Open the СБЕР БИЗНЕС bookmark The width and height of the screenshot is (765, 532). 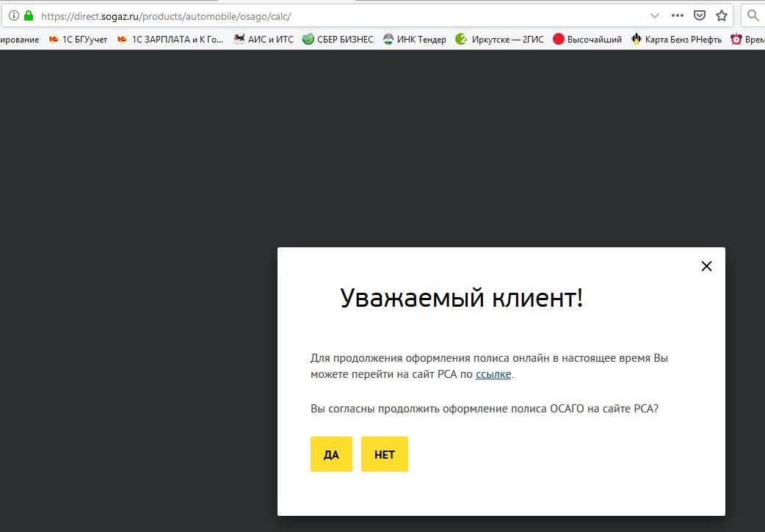tap(338, 40)
